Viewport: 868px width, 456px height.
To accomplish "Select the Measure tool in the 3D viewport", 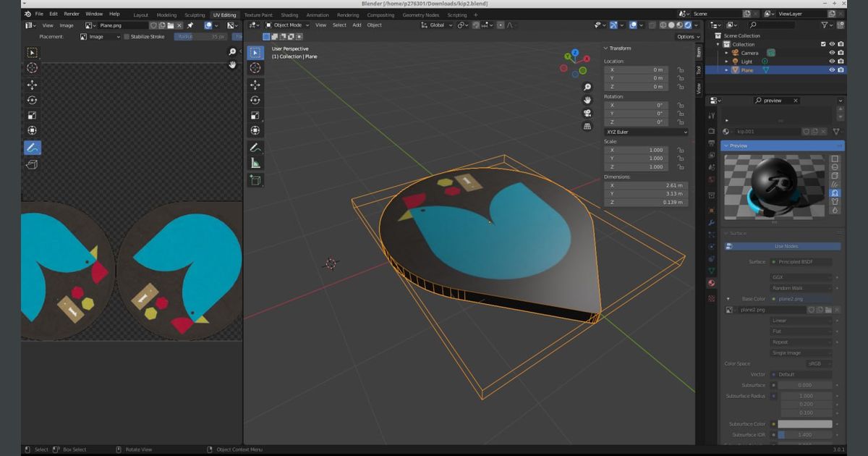I will click(255, 164).
